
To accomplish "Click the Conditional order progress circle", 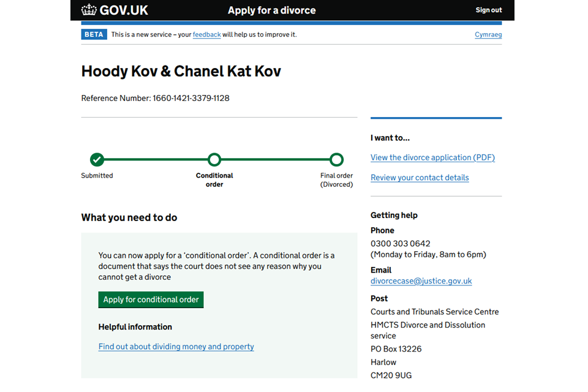I will point(214,160).
